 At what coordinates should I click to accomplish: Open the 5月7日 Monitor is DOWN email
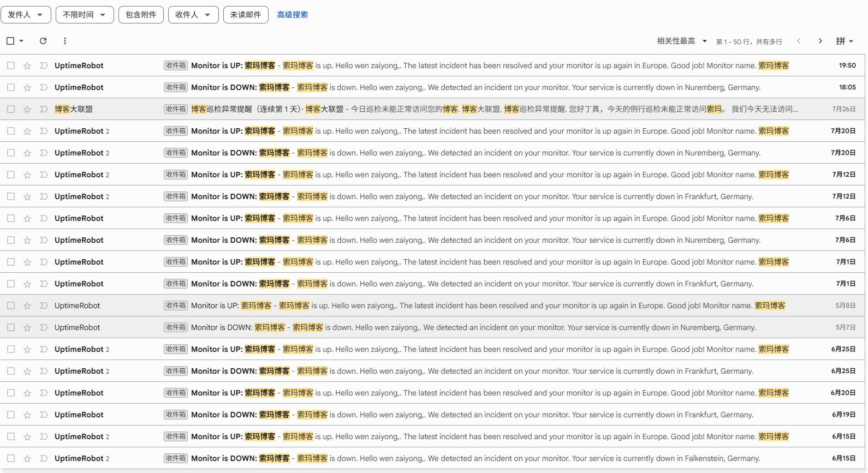(432, 327)
